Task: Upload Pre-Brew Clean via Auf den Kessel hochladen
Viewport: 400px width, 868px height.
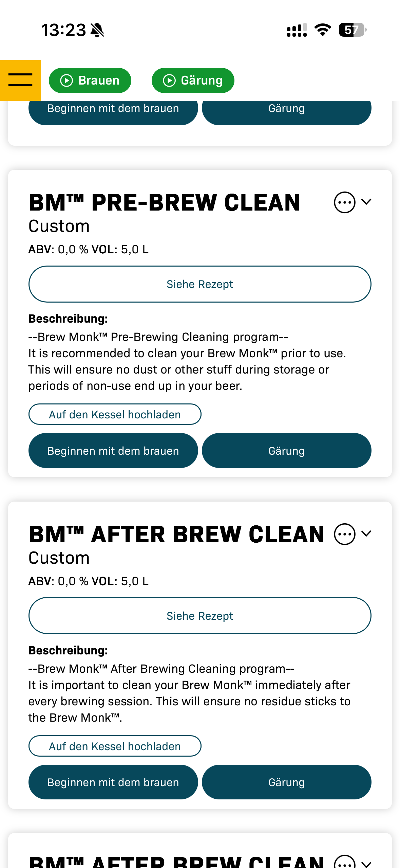Action: click(x=115, y=414)
